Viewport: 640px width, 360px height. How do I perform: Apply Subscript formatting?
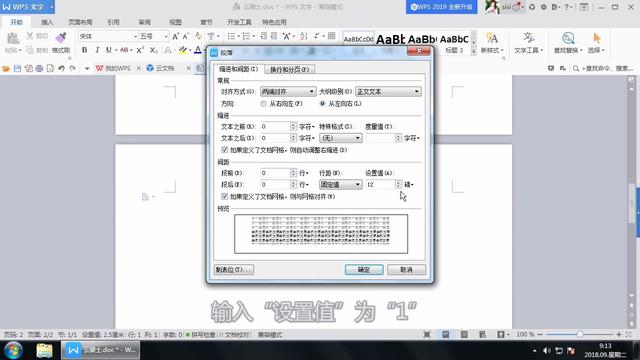tap(153, 50)
